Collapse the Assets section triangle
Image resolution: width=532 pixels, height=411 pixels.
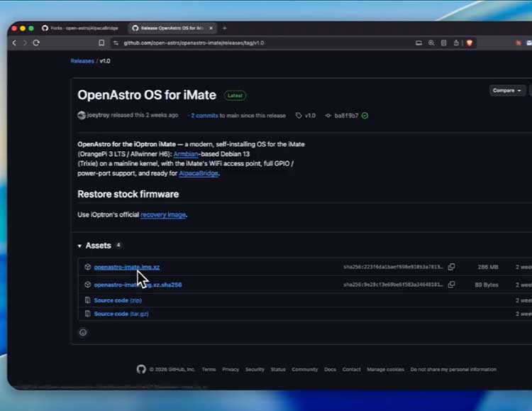[x=79, y=246]
